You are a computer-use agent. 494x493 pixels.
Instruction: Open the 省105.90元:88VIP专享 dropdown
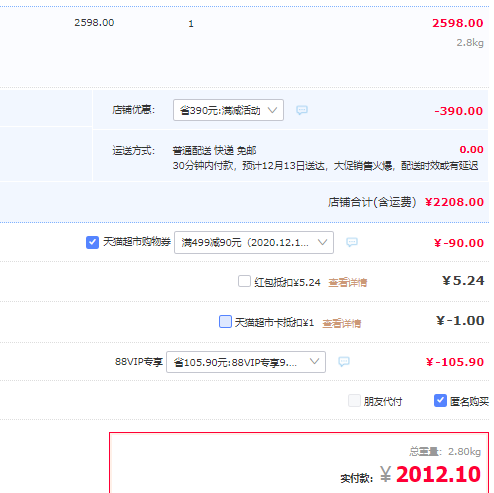click(246, 362)
